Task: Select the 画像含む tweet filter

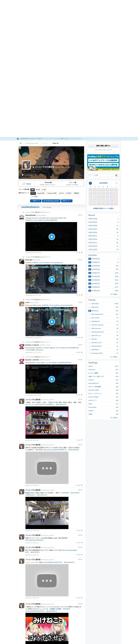Action: point(77,193)
